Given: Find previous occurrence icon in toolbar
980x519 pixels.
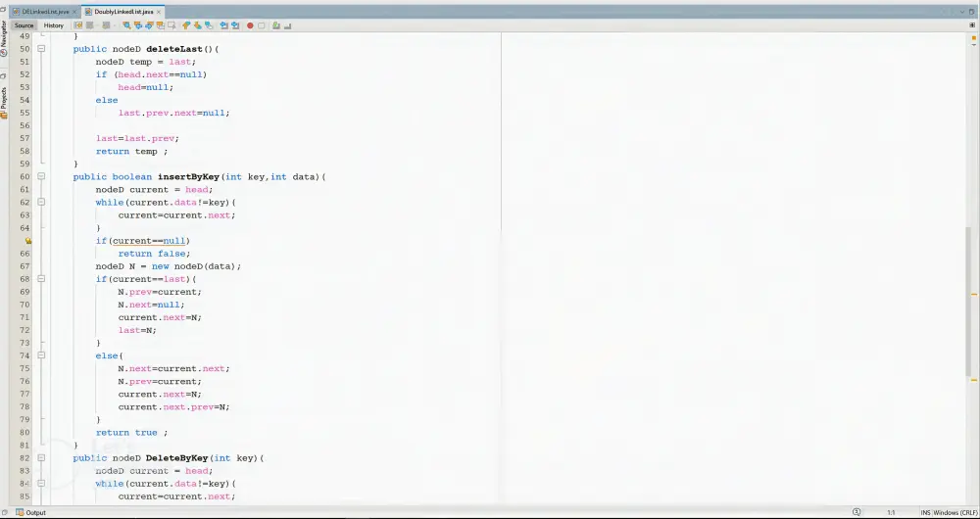Looking at the screenshot, I should (x=138, y=25).
